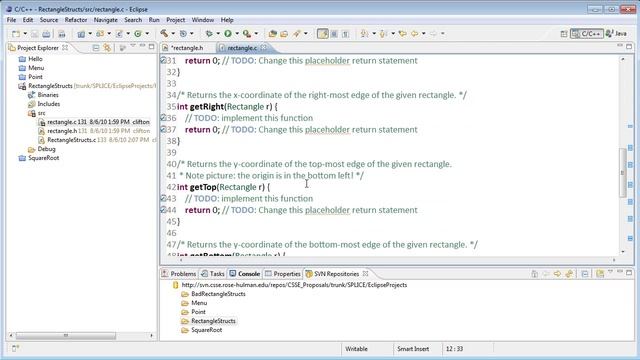The height and width of the screenshot is (360, 640).
Task: Switch to the Properties tab
Action: point(283,273)
